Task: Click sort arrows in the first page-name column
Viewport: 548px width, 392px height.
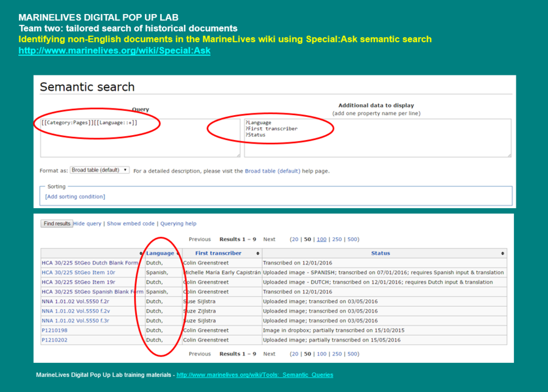Action: (x=141, y=253)
